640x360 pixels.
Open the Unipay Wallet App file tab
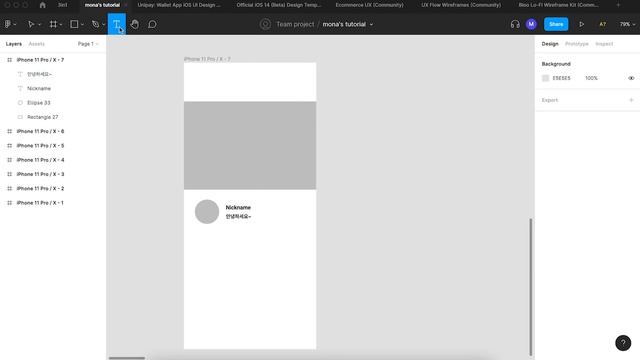[x=179, y=5]
